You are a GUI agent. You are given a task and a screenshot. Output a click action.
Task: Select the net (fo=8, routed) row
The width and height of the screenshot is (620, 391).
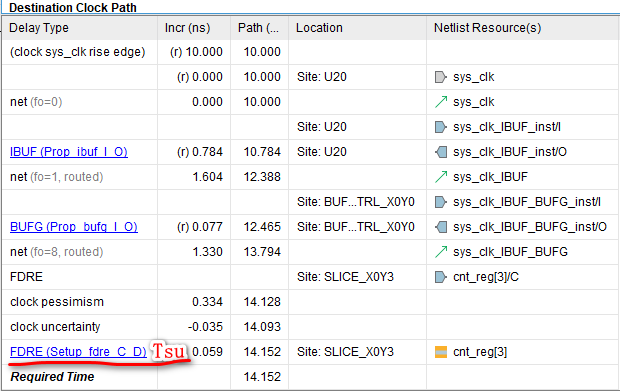(311, 252)
